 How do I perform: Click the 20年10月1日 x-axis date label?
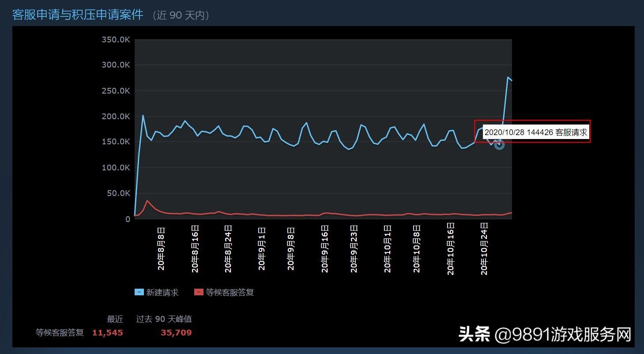[x=388, y=249]
